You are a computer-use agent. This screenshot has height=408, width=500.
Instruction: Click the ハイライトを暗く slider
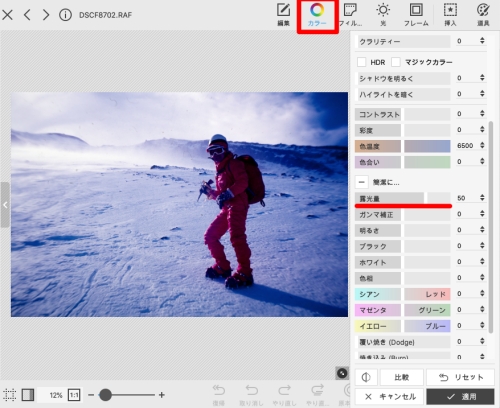pos(403,94)
